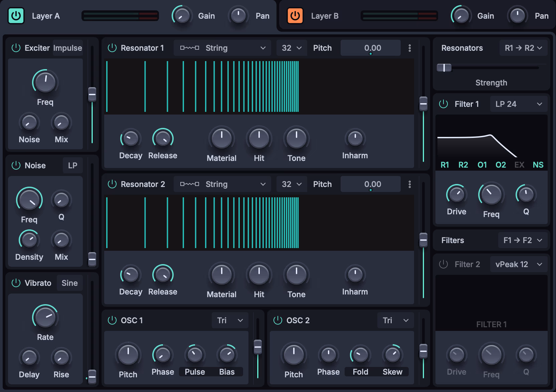The image size is (556, 392).
Task: Open Resonator 2 three-dot options menu
Action: (x=410, y=184)
